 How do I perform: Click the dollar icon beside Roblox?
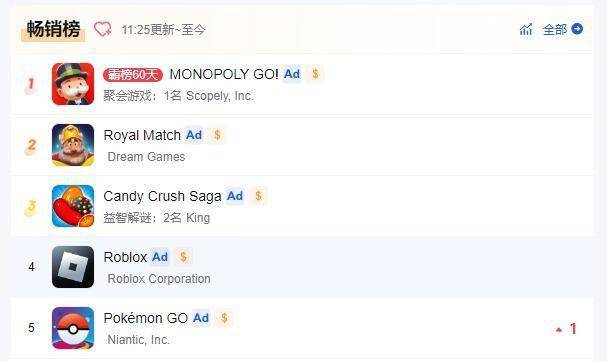tap(183, 257)
